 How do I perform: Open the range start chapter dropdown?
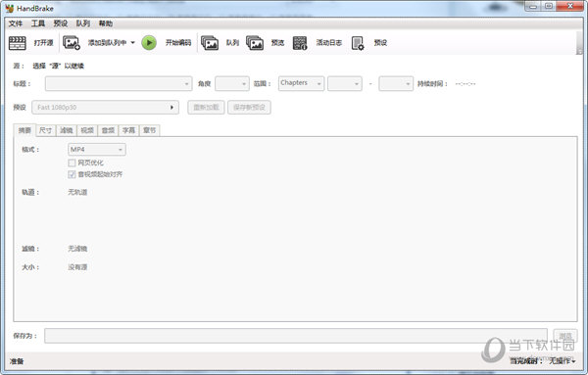(345, 83)
